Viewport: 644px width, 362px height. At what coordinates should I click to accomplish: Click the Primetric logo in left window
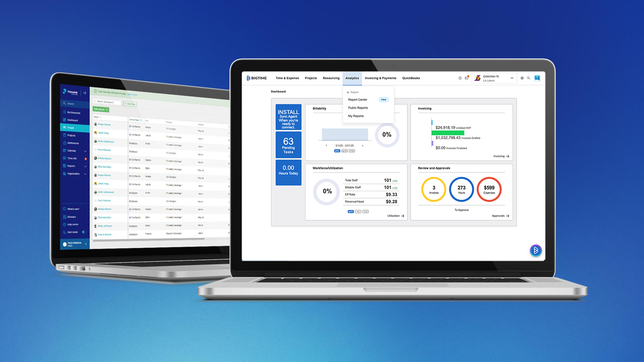click(70, 92)
